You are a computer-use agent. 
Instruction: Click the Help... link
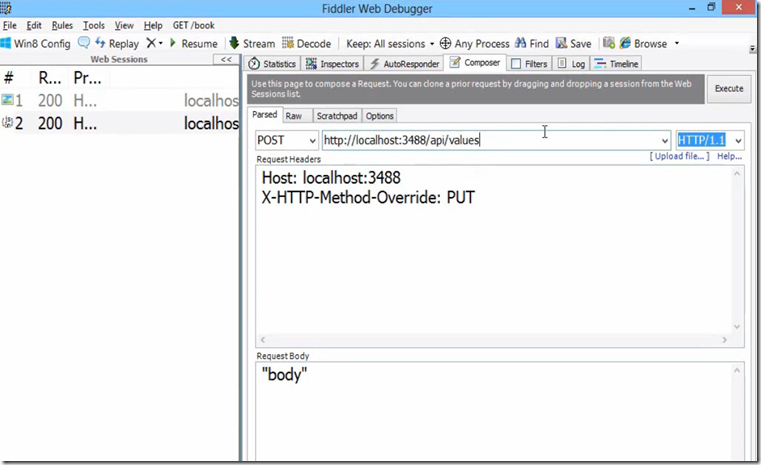729,156
